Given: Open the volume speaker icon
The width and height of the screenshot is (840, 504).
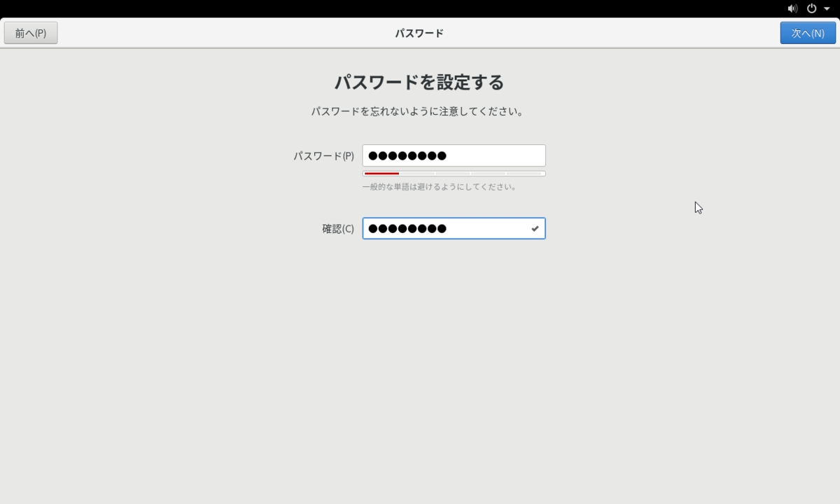Looking at the screenshot, I should (792, 8).
